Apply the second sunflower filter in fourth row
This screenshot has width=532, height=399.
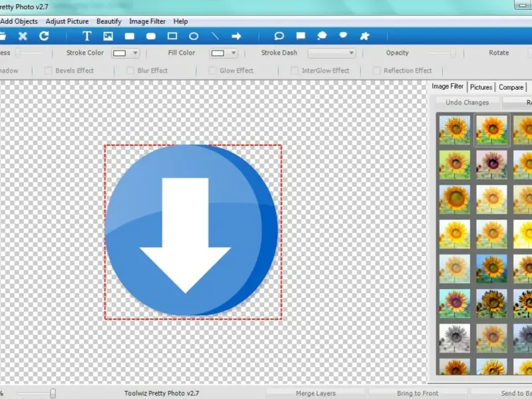(491, 234)
